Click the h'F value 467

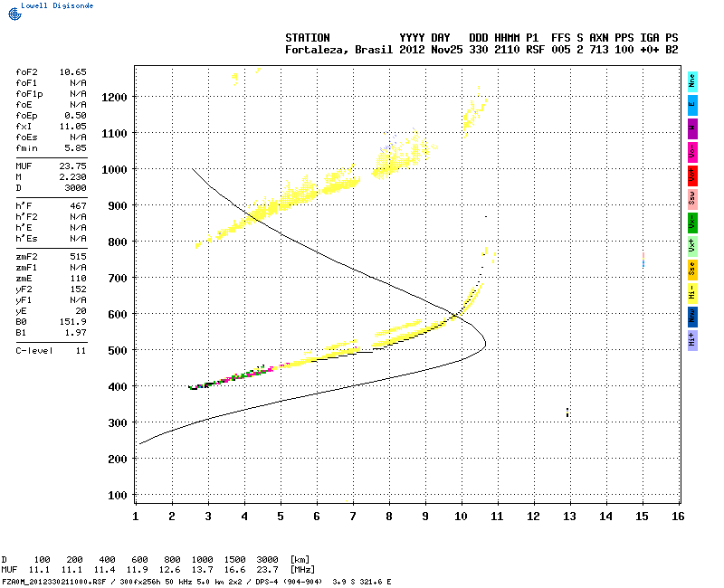(x=78, y=206)
